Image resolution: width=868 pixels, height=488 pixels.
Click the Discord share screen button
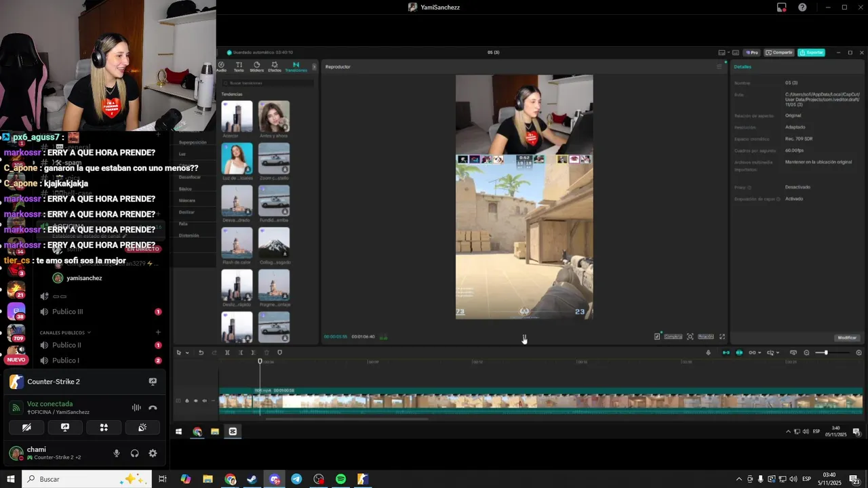[65, 428]
